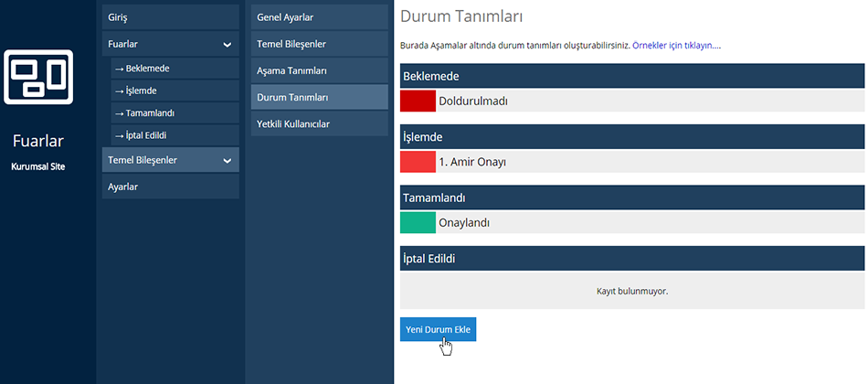Open the Tamamlandı submenu entry

(175, 113)
